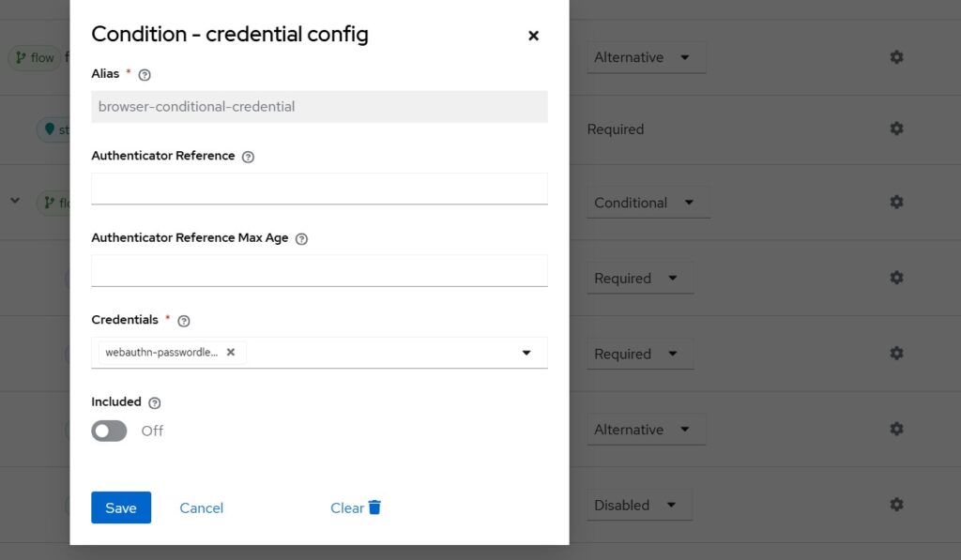Remove the webauthn-passwordless credential chip
The width and height of the screenshot is (961, 560).
pos(231,353)
